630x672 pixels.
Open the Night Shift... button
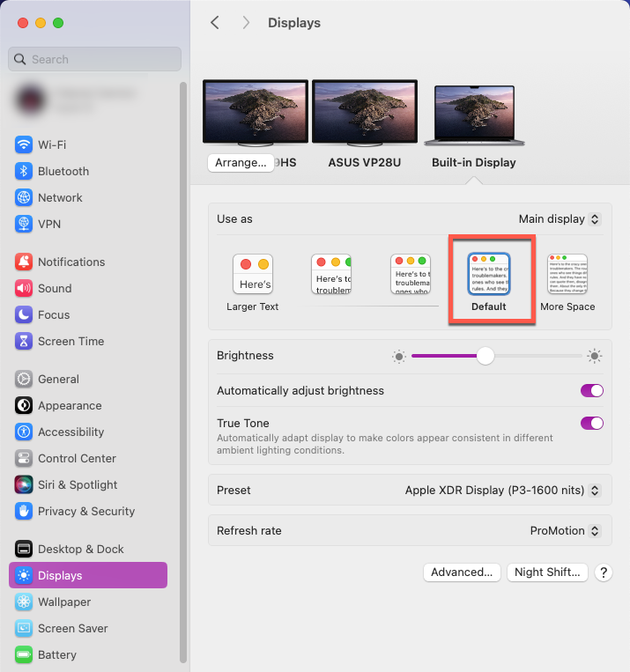click(x=547, y=572)
